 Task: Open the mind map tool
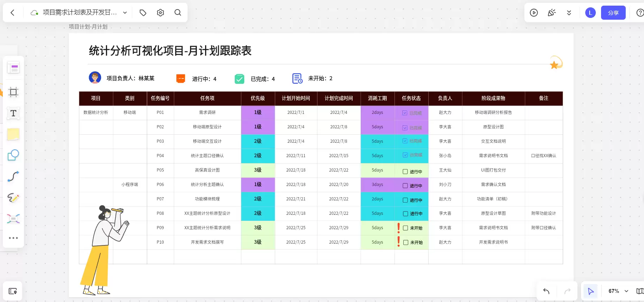point(13,219)
